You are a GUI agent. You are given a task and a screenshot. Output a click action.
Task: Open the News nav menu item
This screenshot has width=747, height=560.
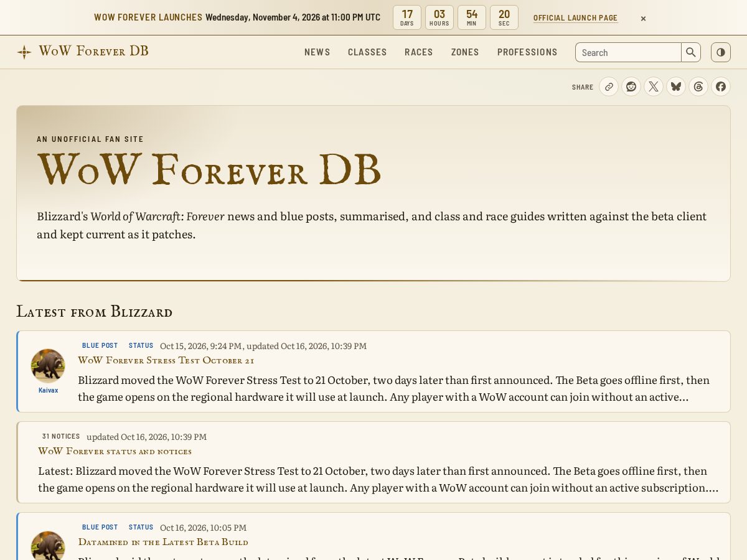point(317,52)
